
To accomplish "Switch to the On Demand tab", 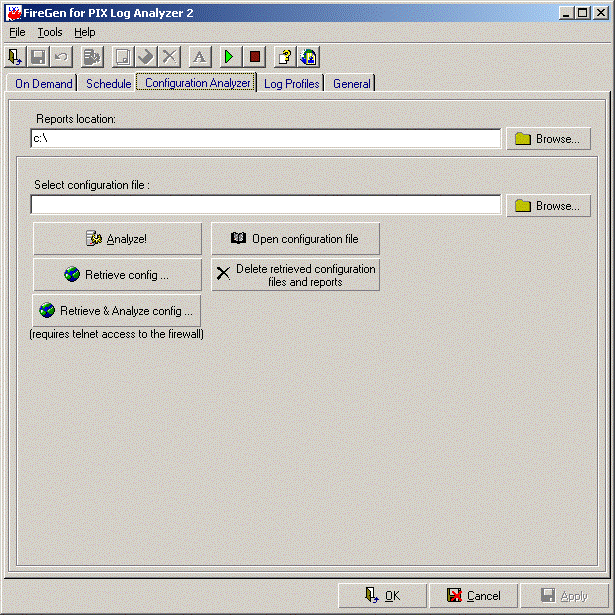I will [x=43, y=84].
